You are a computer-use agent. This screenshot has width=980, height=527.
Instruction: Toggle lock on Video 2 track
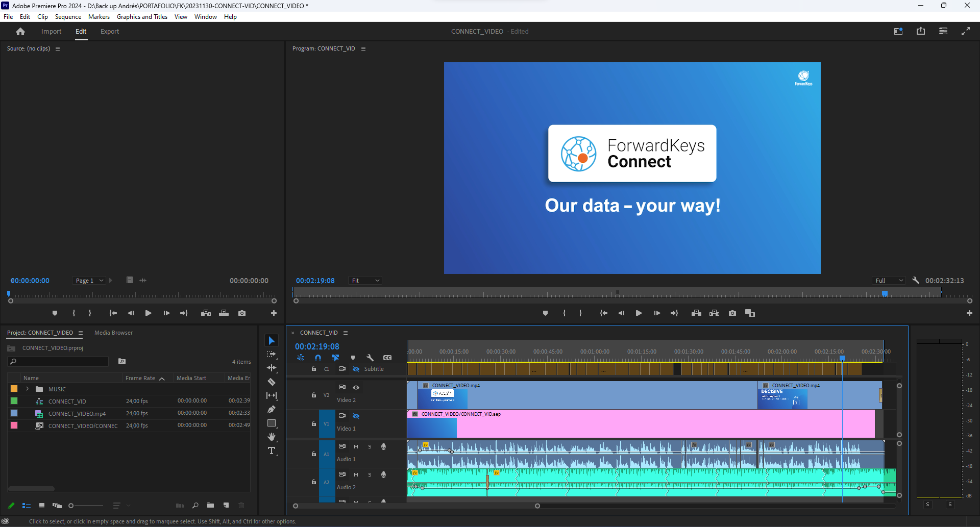tap(314, 395)
